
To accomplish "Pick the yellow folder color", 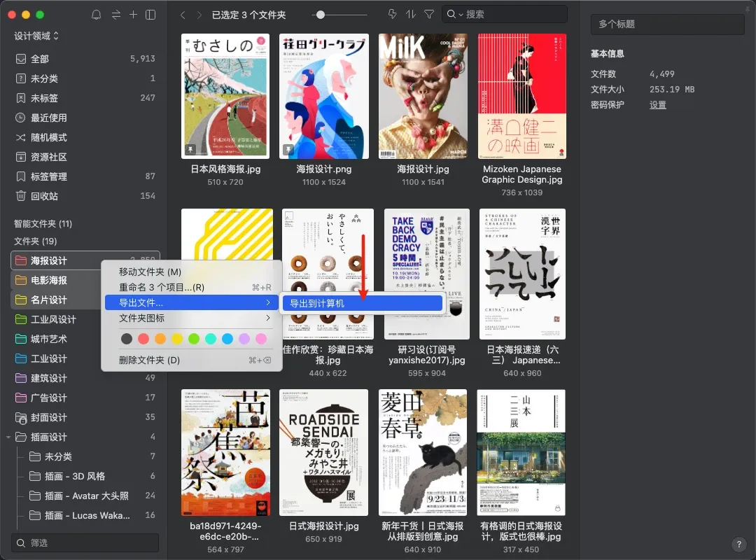I will coord(177,339).
